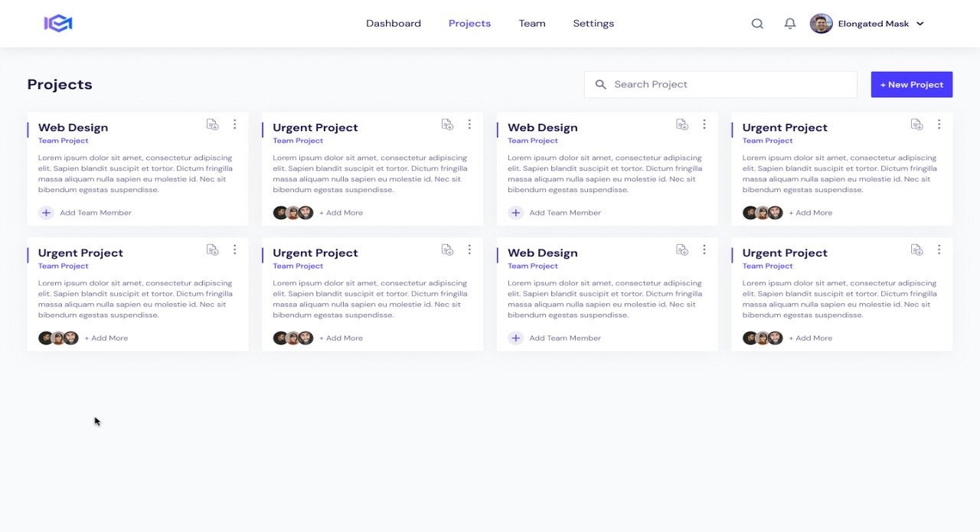980x532 pixels.
Task: Open the search icon in top navigation
Action: coord(757,24)
